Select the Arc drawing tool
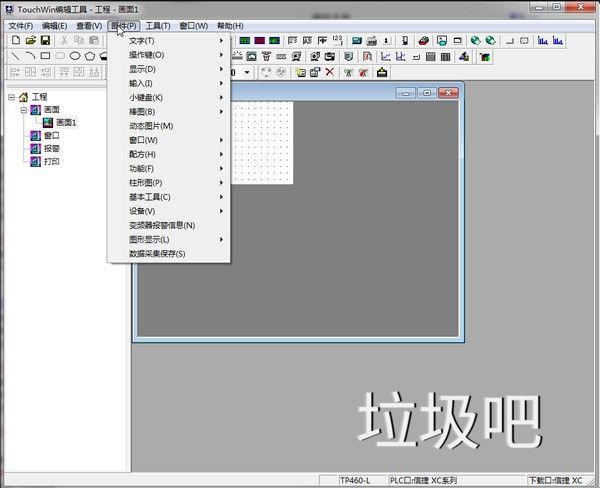 click(x=31, y=56)
